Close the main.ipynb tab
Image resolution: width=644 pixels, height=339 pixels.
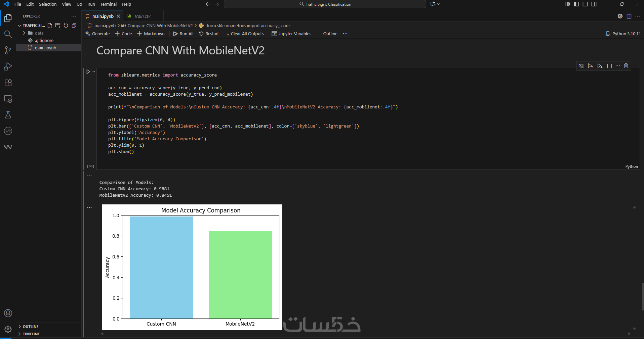click(x=118, y=16)
